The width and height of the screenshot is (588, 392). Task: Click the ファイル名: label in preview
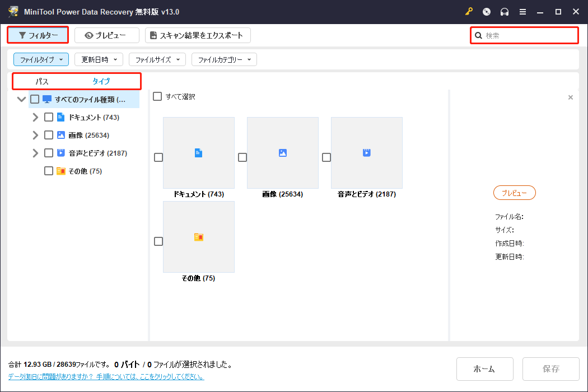pos(509,217)
